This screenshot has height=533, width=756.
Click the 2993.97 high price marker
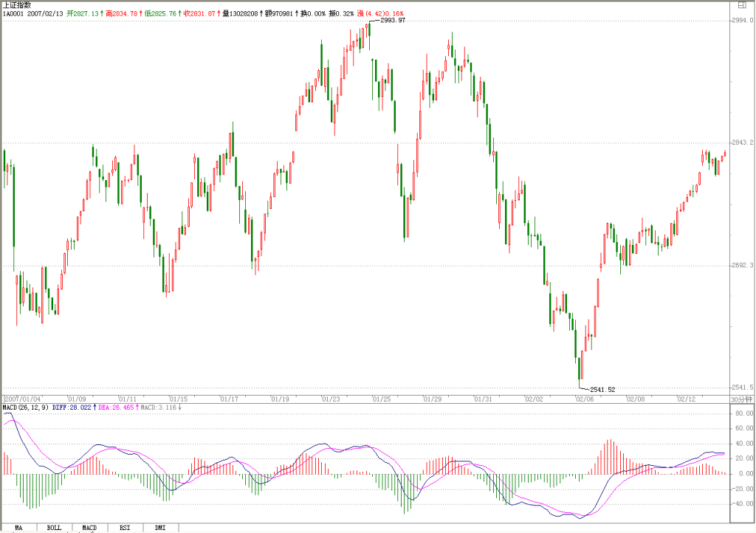393,20
